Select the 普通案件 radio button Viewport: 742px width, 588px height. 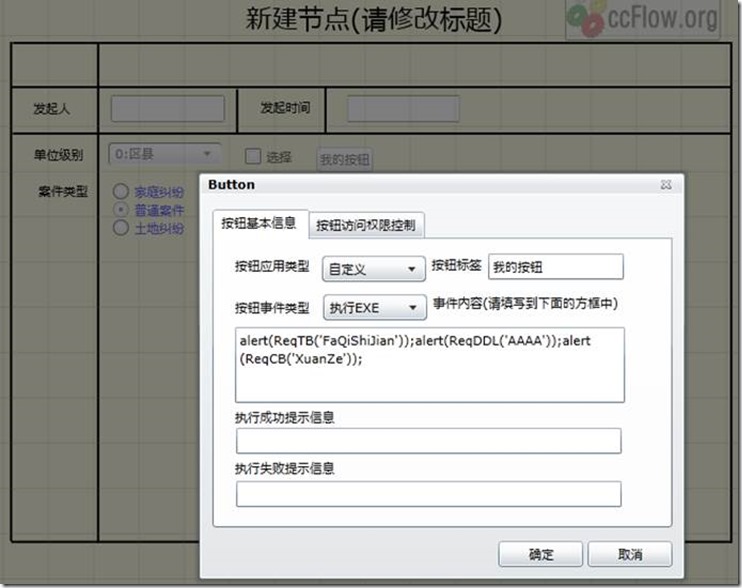121,210
